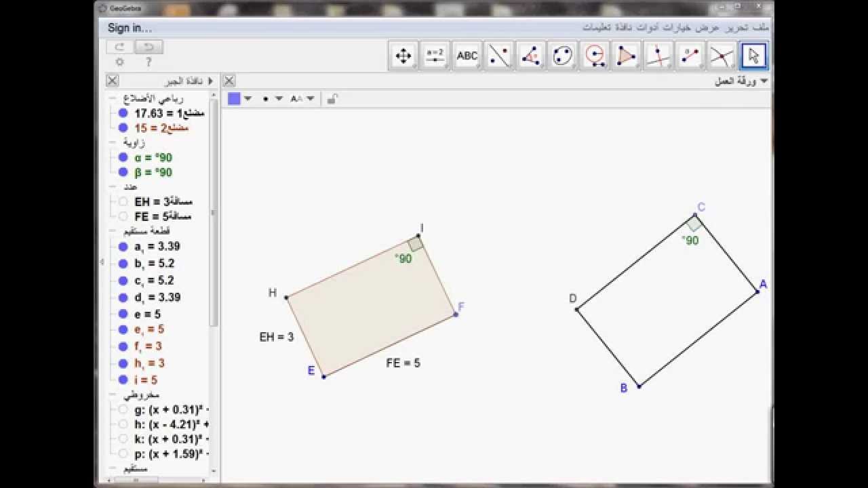Select the ABC text tool
This screenshot has width=868, height=488.
tap(467, 56)
